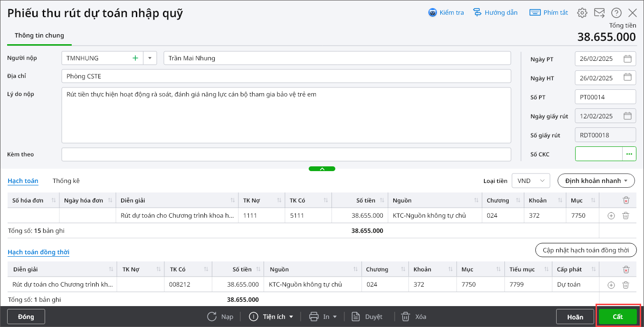The image size is (644, 327).
Task: Sort by Nguồn in Hạch toán table
Action: click(476, 201)
